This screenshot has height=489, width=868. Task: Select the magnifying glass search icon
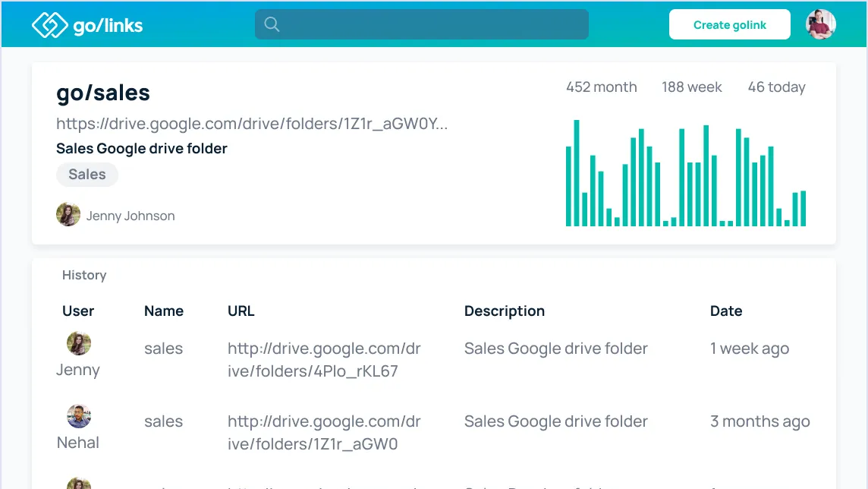[272, 24]
